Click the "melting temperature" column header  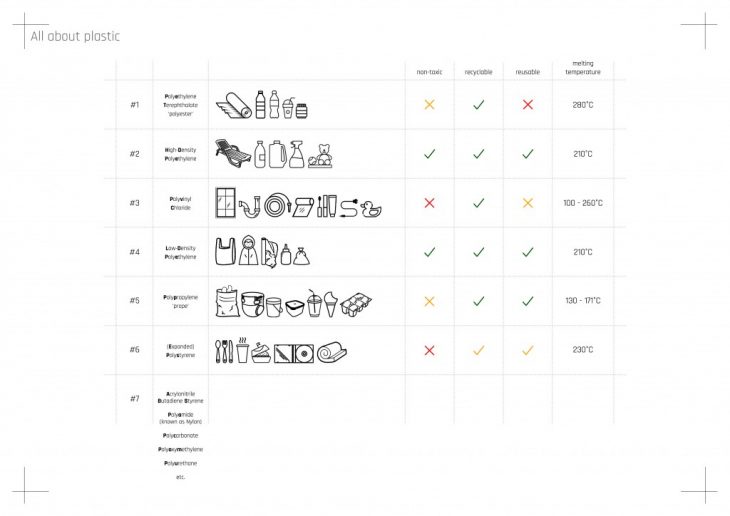click(583, 68)
